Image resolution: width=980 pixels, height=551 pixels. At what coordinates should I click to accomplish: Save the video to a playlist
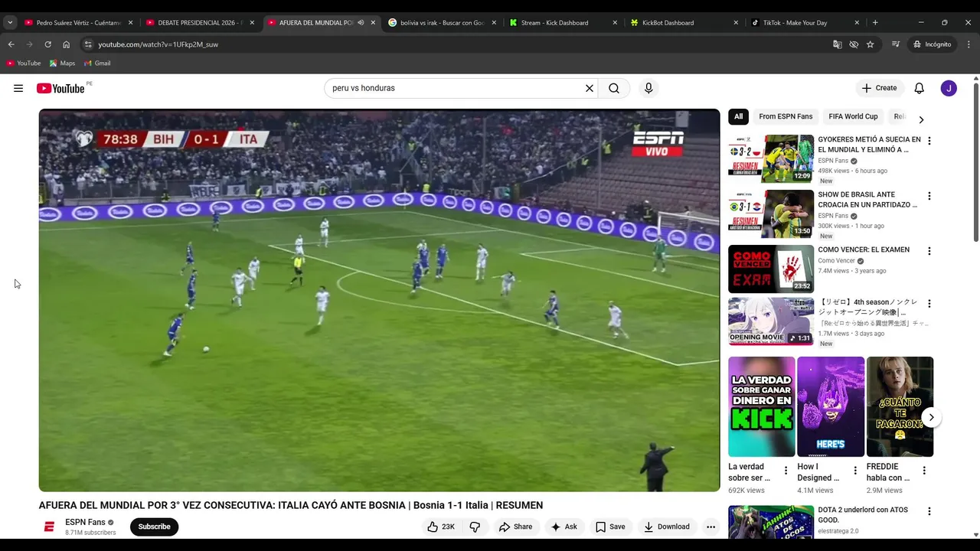pyautogui.click(x=610, y=527)
